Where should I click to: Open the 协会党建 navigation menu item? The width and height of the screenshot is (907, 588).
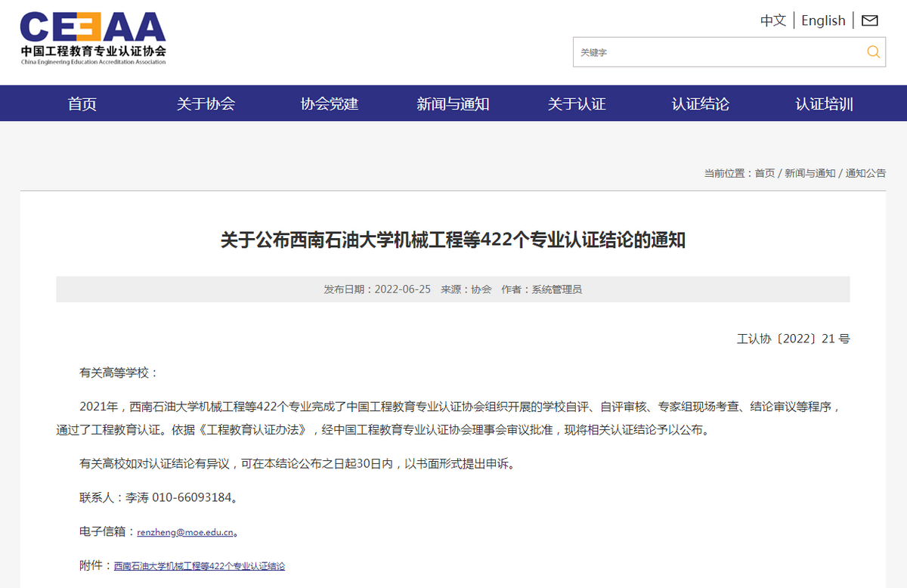(x=328, y=104)
